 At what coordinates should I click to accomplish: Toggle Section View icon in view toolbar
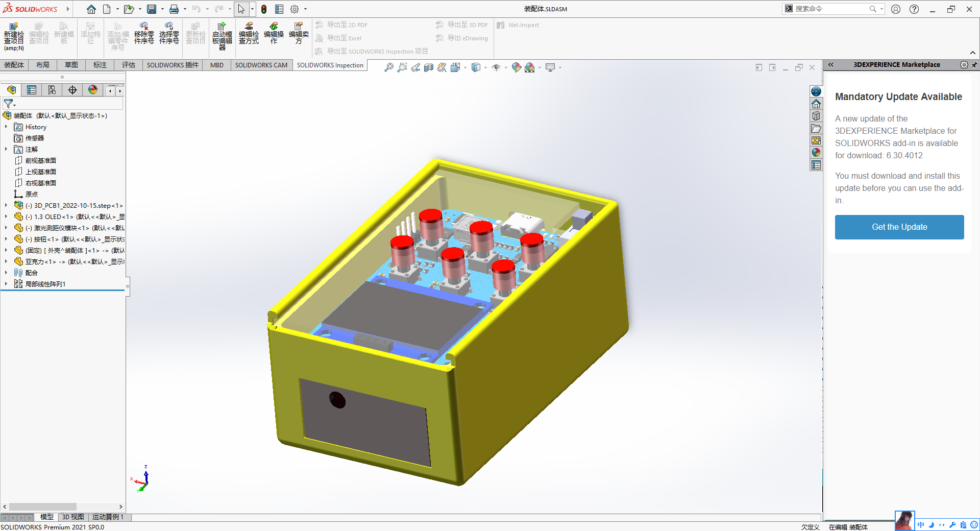429,67
